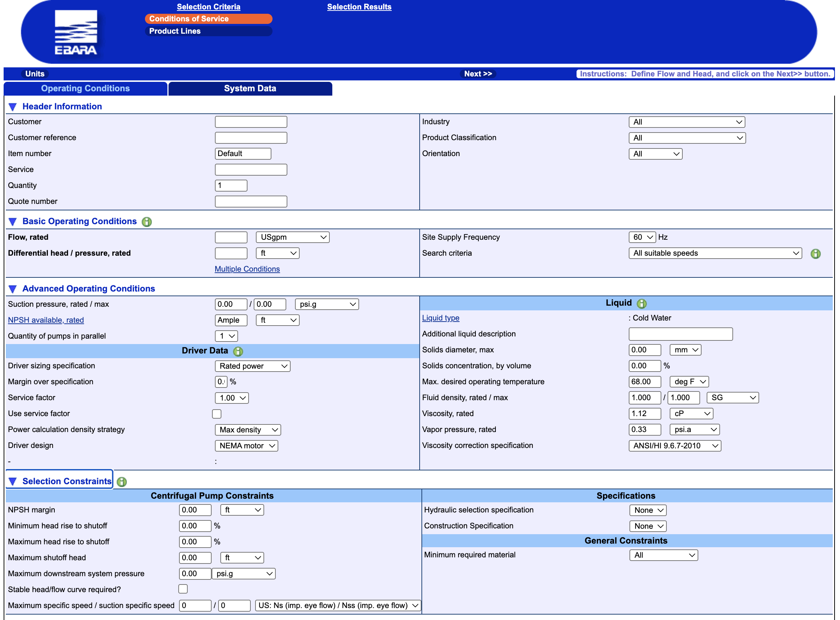Open the Fluid density unit SG dropdown

tap(732, 398)
